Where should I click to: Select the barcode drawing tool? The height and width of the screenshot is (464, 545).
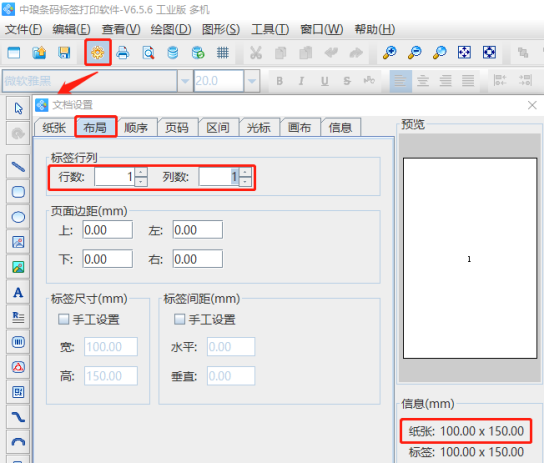pos(18,342)
